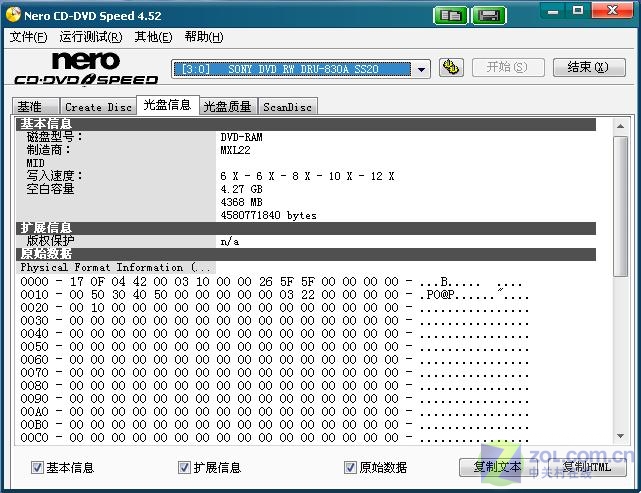This screenshot has height=493, width=641.
Task: Switch to the 光盘质量 tab
Action: pyautogui.click(x=228, y=107)
